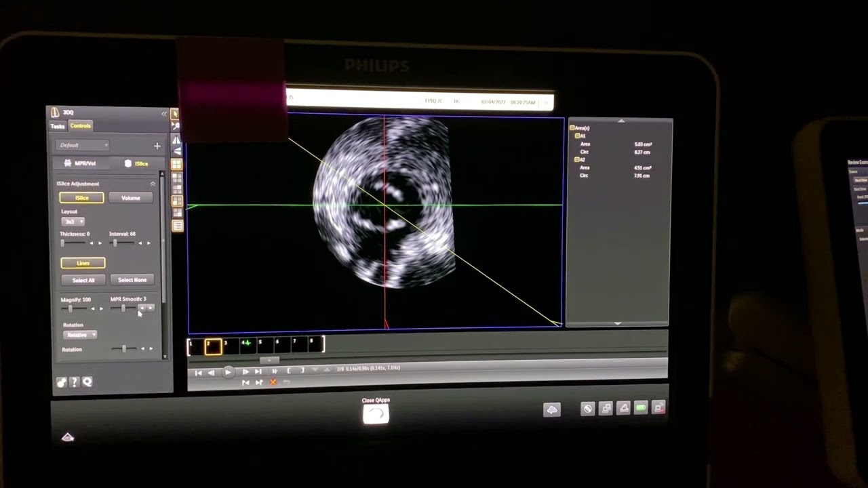Select frame 2 thumbnail in filmstrip
Image resolution: width=868 pixels, height=488 pixels.
point(214,347)
